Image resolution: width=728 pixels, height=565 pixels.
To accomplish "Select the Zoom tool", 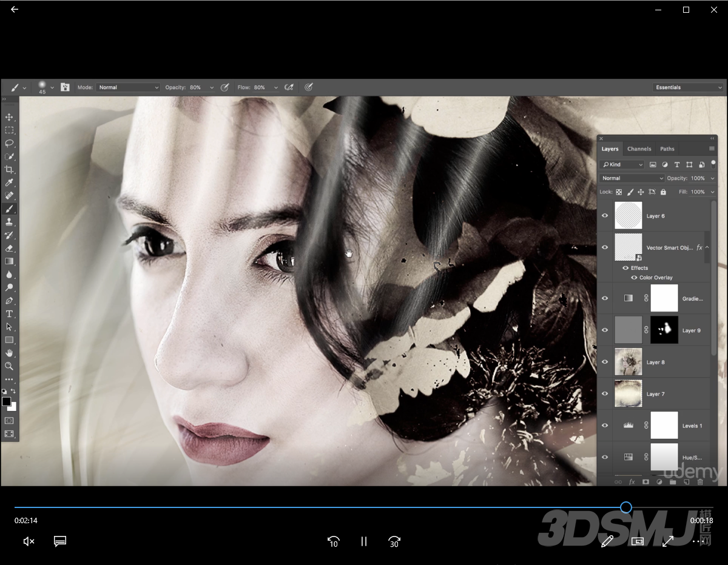I will 9,366.
